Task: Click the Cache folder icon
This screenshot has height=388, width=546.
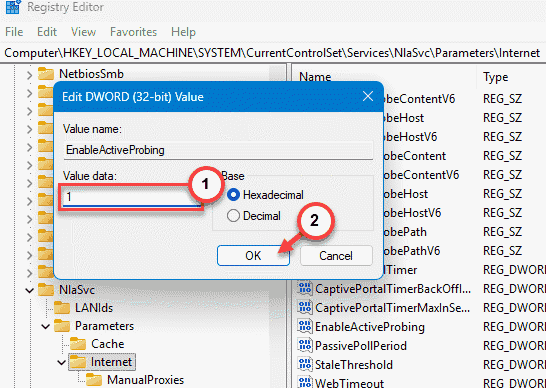Action: (x=78, y=344)
